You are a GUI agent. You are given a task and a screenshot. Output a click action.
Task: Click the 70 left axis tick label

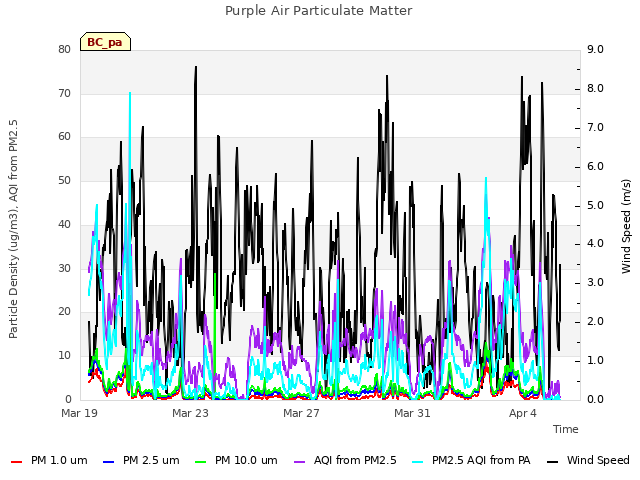click(65, 93)
